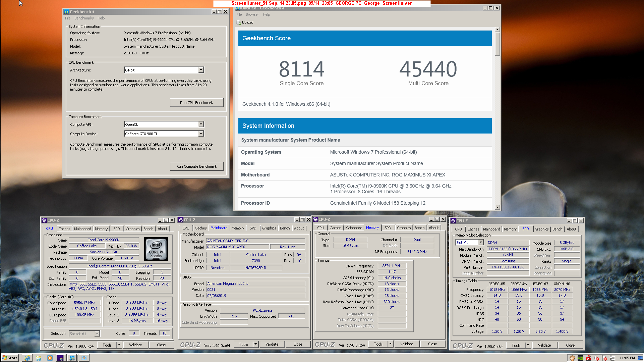Open Benchmarks menu in Geekbench 4
644x362 pixels.
84,18
